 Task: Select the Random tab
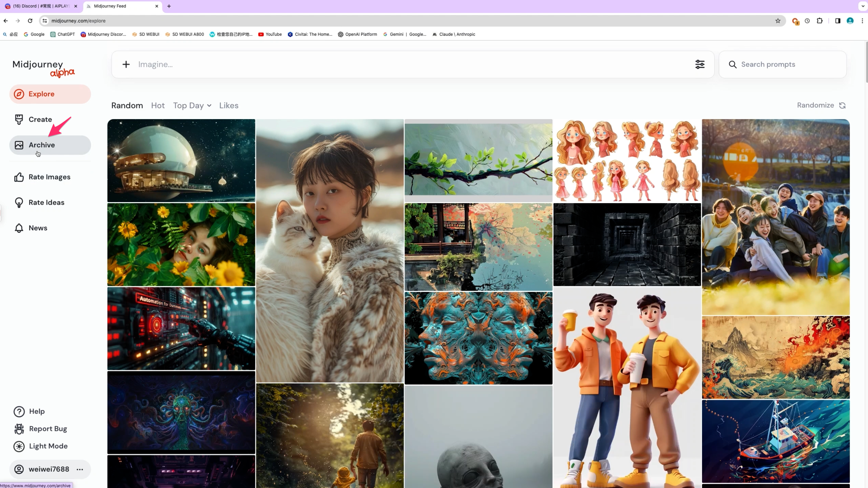coord(127,106)
